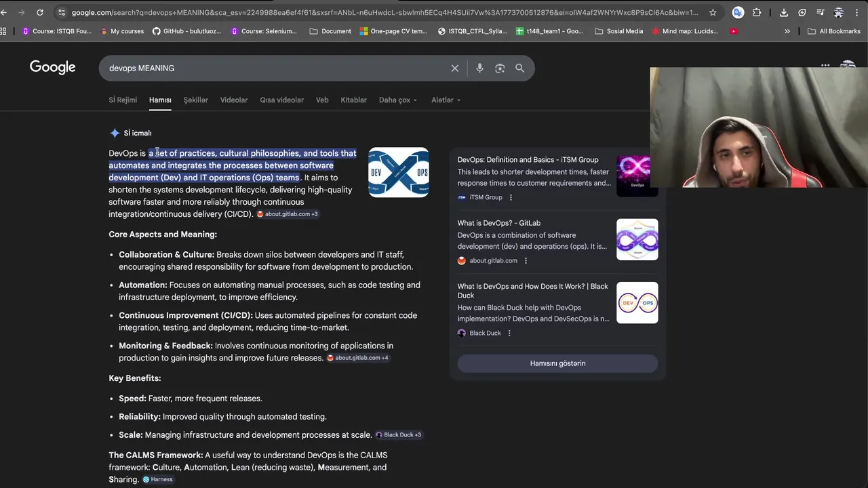Open Course: ISTQB Fou... bookmark
Screen dimensions: 868x488
coord(57,31)
